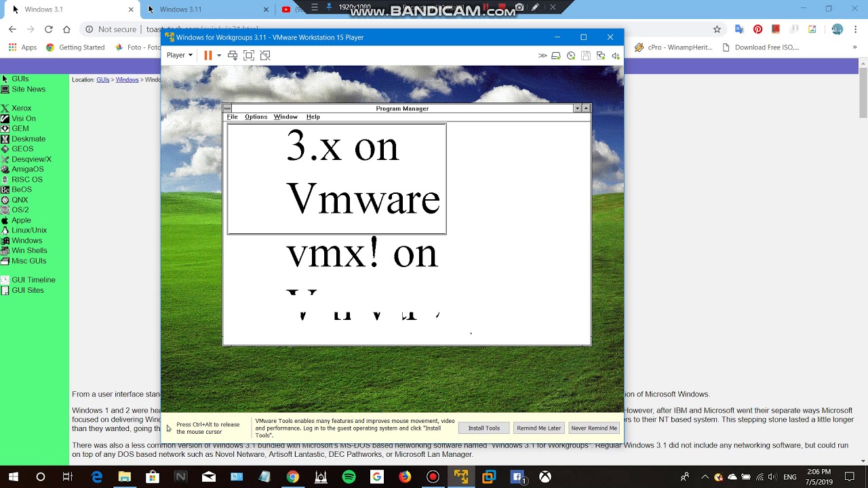Open volume control in system tray
This screenshot has width=868, height=488.
(772, 477)
